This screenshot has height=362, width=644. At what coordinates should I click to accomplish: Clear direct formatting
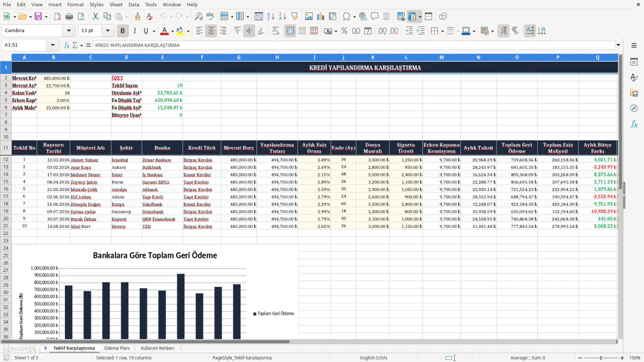[149, 17]
